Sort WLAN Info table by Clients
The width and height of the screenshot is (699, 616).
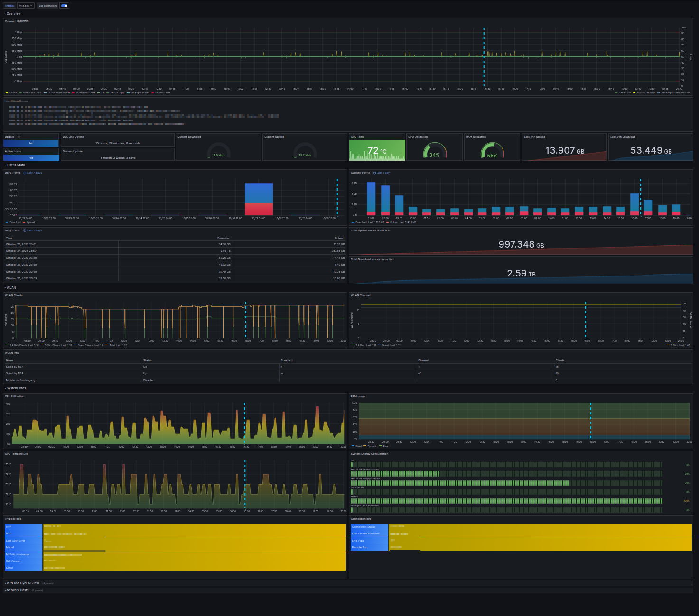pyautogui.click(x=560, y=360)
